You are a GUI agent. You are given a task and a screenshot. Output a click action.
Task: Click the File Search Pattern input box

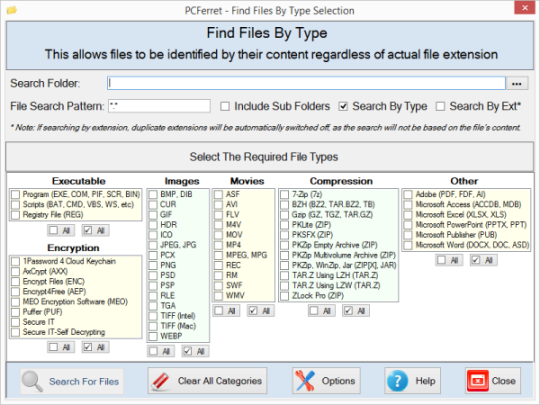click(x=159, y=106)
